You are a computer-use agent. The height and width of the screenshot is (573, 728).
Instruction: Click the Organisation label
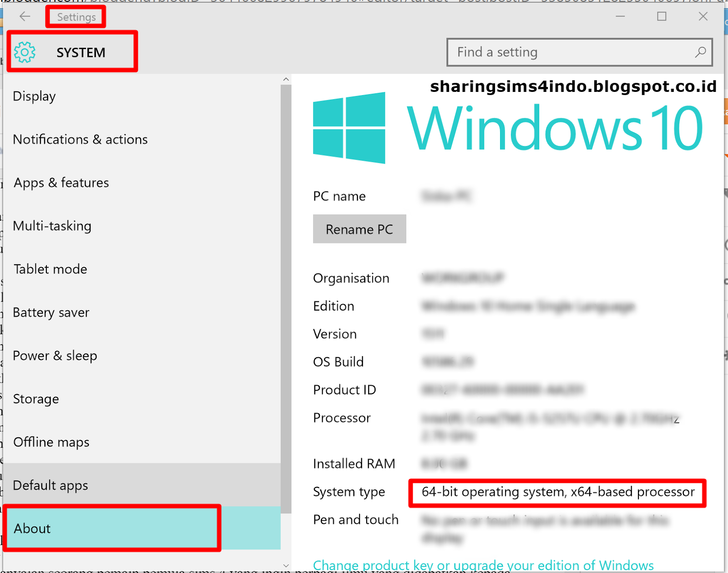click(x=351, y=279)
